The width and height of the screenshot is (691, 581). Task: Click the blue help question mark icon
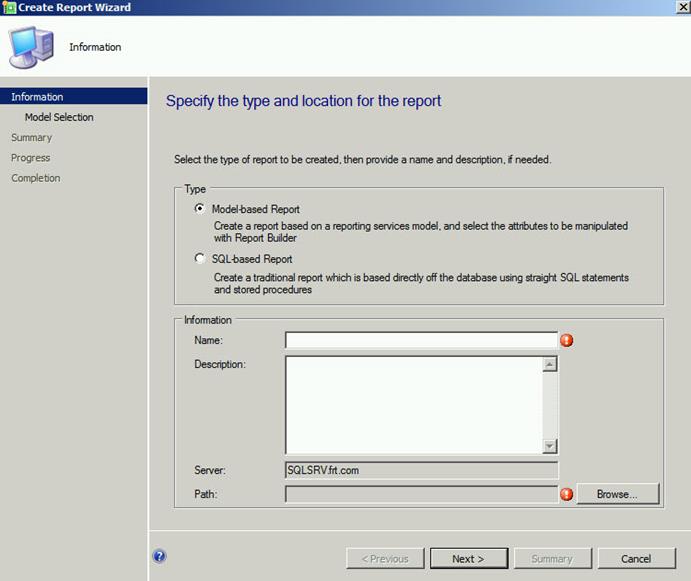(160, 556)
